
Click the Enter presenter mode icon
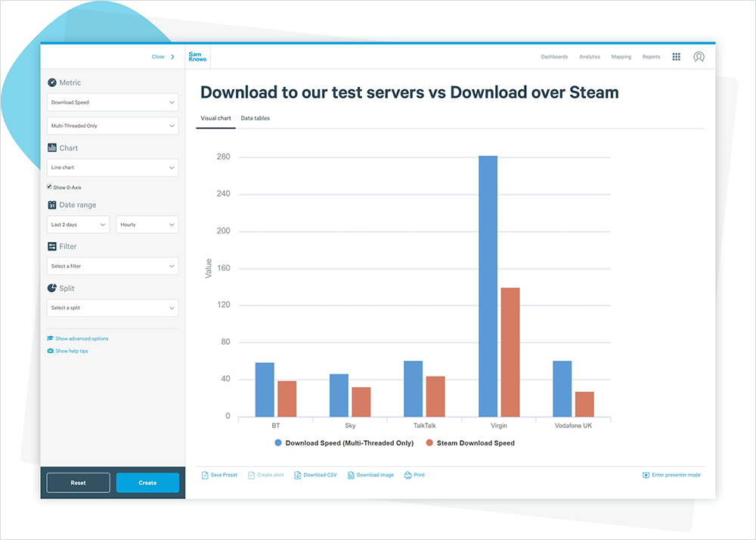(x=646, y=475)
